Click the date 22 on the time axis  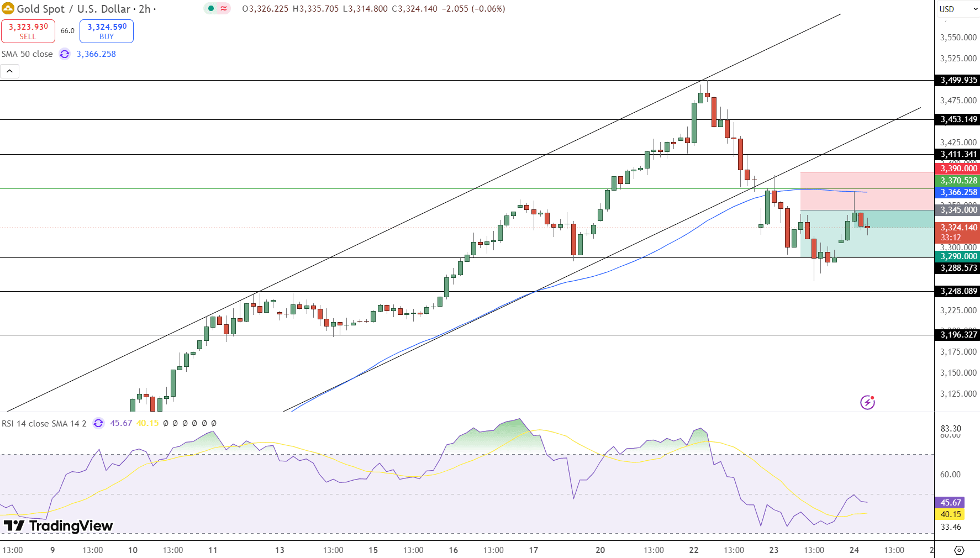pyautogui.click(x=694, y=550)
